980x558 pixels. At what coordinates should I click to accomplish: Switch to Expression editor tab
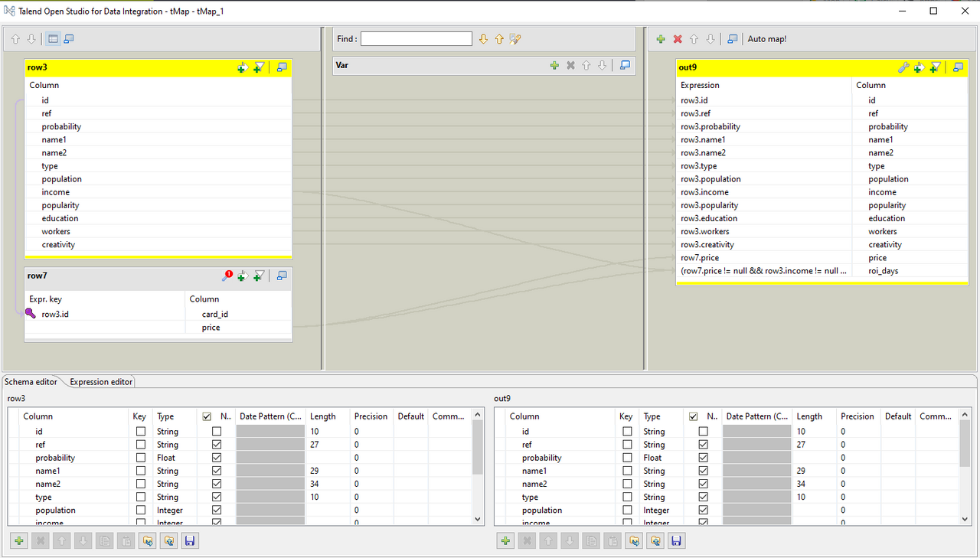click(x=101, y=382)
